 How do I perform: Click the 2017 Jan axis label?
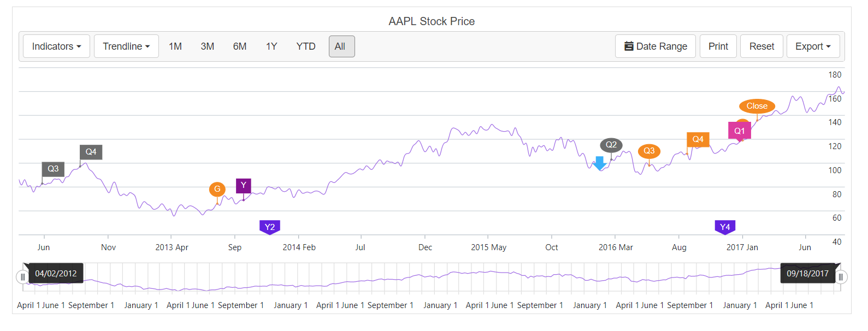point(742,247)
